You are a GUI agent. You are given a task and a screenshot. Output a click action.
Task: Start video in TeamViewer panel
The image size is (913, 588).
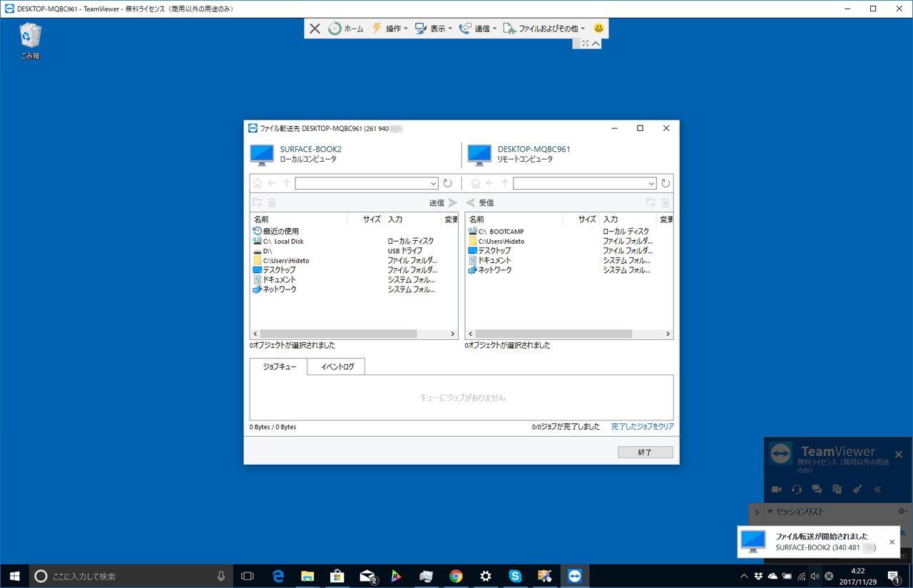[777, 490]
